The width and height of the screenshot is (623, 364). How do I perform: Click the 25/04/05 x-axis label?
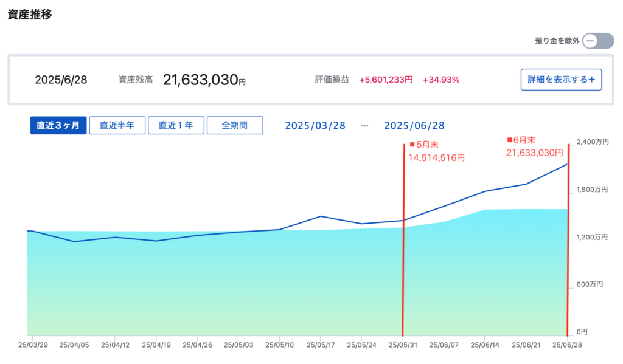tap(74, 345)
